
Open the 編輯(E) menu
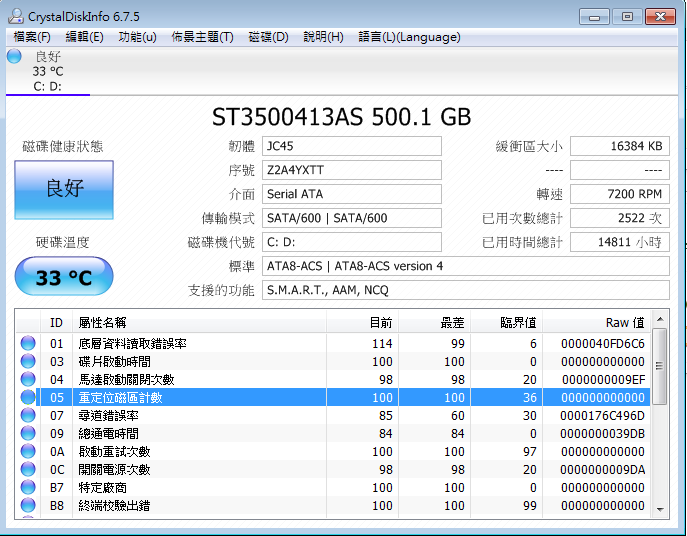(x=85, y=37)
